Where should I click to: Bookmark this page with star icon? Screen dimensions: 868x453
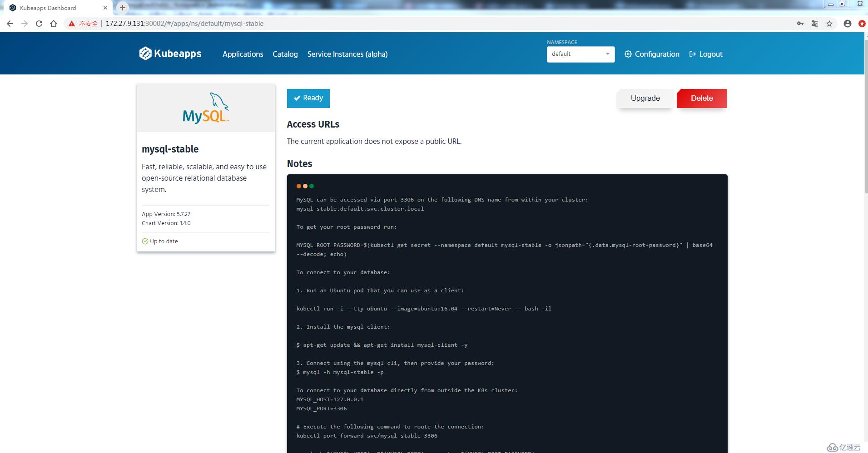(829, 24)
